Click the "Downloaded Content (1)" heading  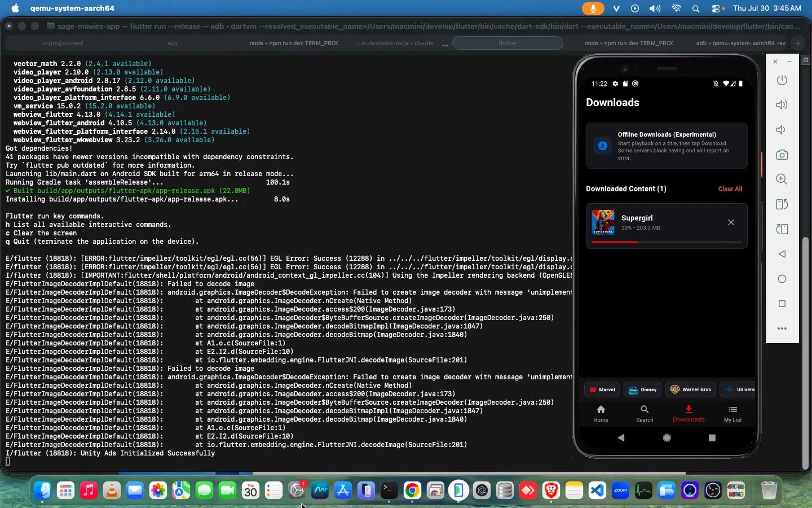(626, 189)
